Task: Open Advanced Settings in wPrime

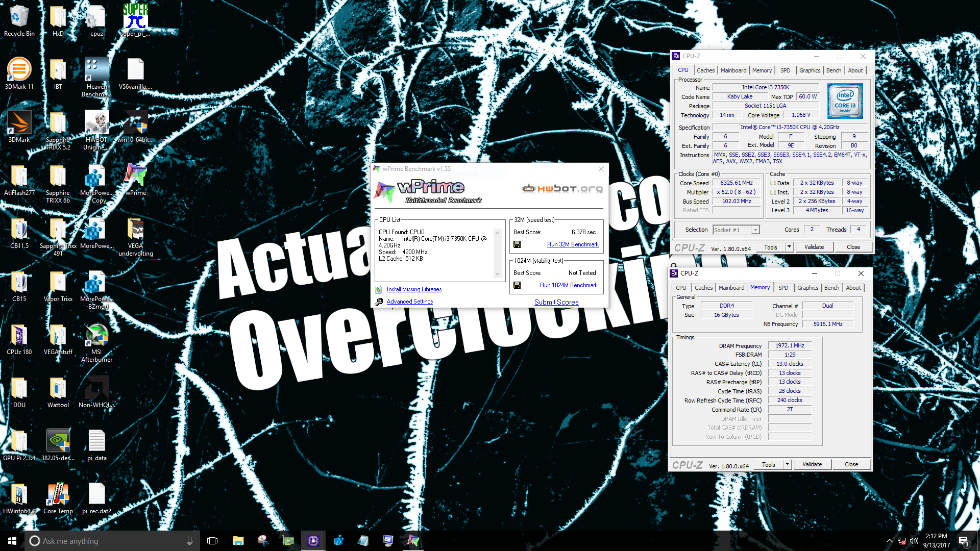Action: (409, 302)
